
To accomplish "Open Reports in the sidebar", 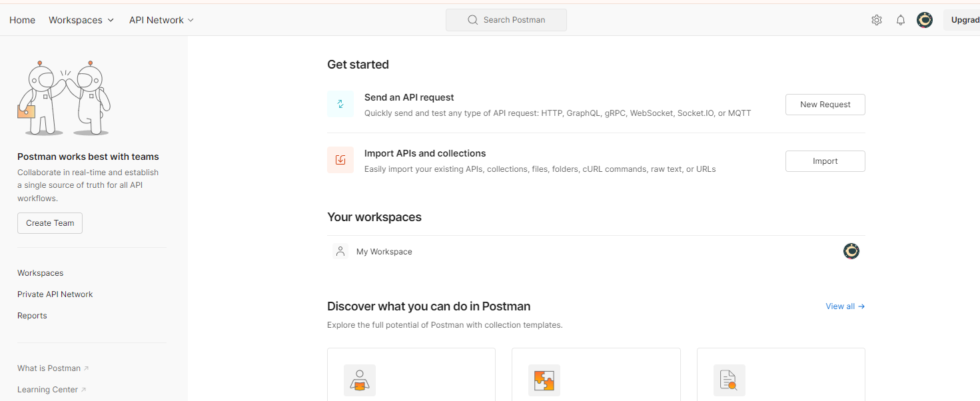I will click(32, 316).
